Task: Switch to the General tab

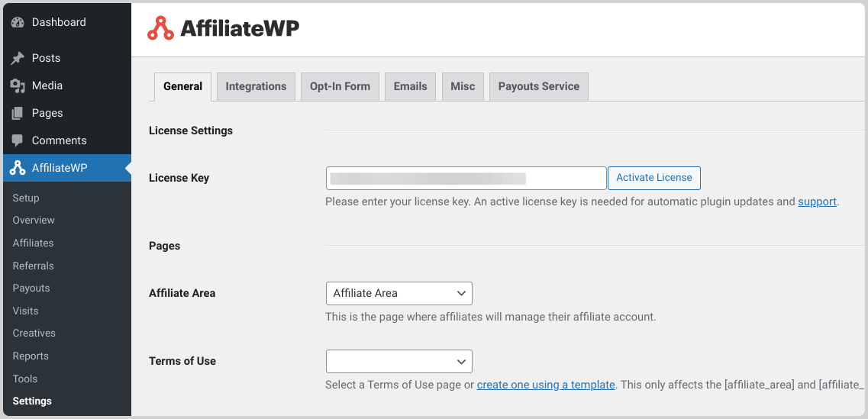Action: pos(182,87)
